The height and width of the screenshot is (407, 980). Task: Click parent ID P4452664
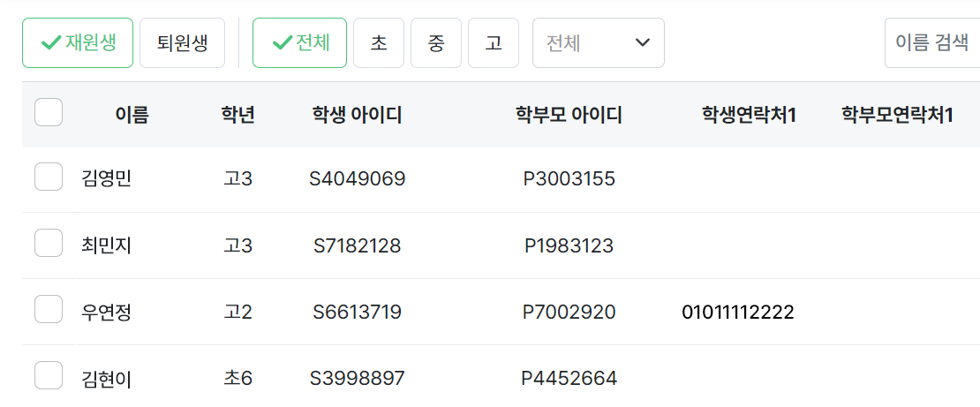click(569, 379)
